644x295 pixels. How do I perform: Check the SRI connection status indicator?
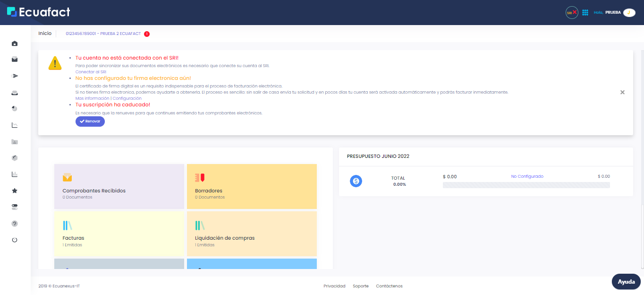[571, 12]
